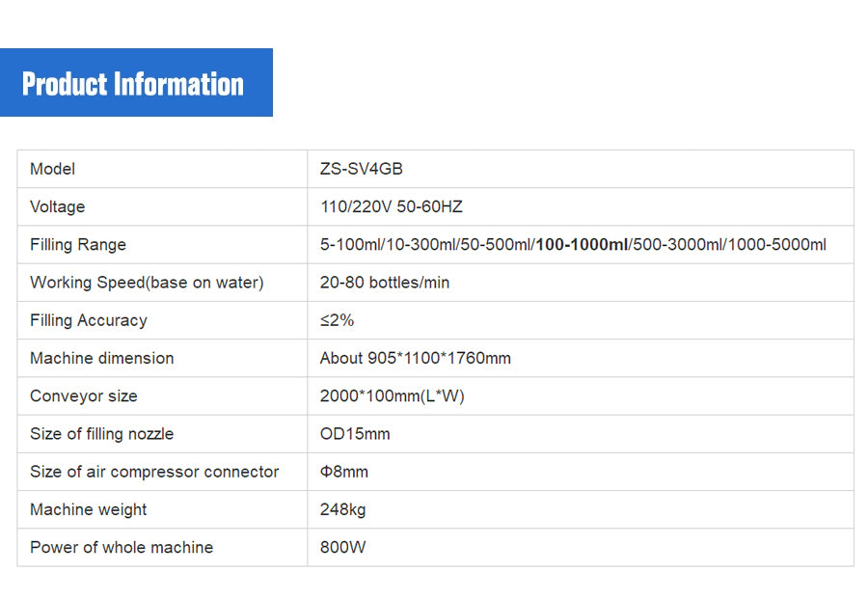The height and width of the screenshot is (599, 868).
Task: Click the bold 100-1000ml filling range
Action: (582, 244)
